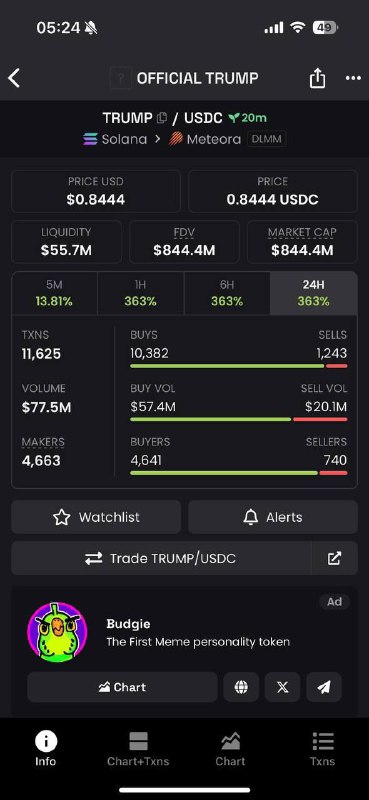Switch to Txns bottom tab
Screen dimensions: 369x800
323,749
